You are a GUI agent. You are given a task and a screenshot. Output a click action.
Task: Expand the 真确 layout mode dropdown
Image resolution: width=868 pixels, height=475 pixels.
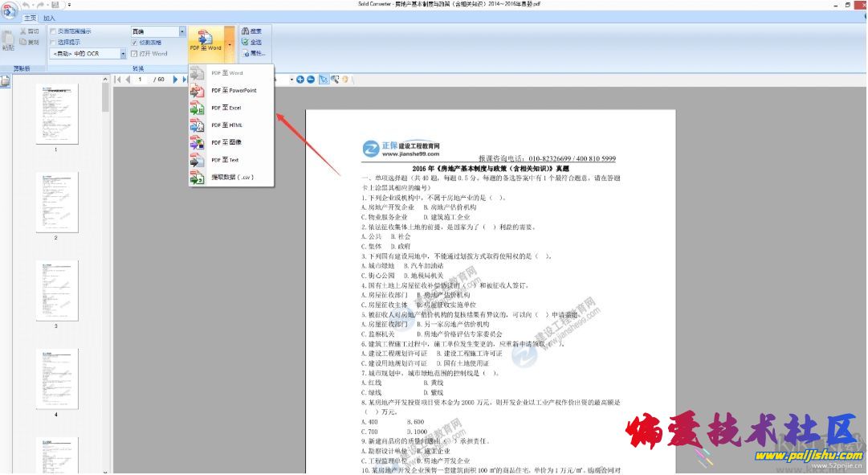click(x=181, y=31)
